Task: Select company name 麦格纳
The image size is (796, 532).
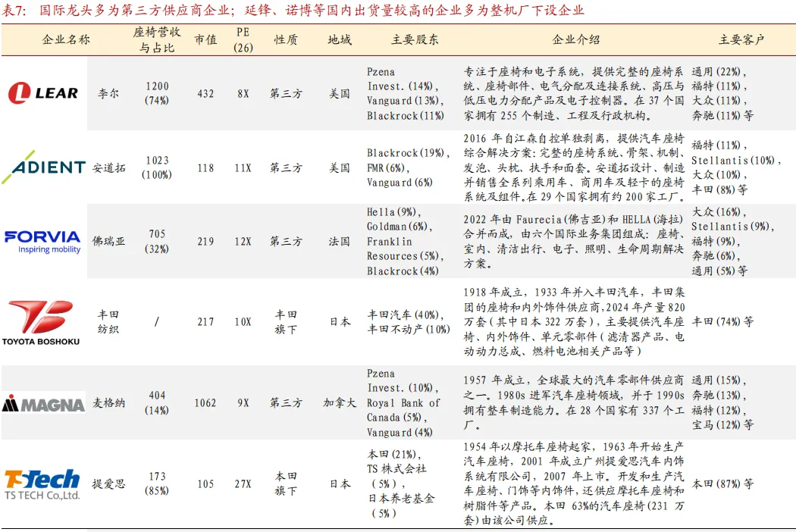Action: [x=108, y=403]
